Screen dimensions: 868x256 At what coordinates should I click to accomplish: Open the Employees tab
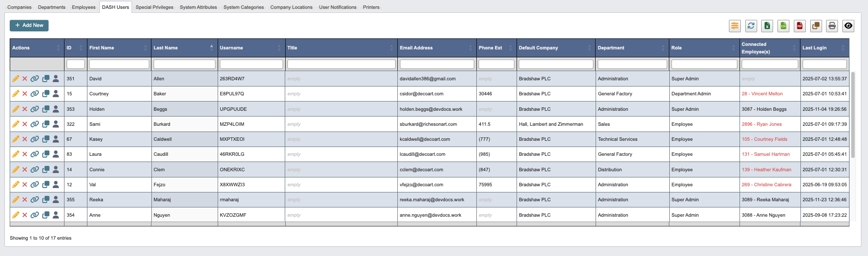(83, 7)
